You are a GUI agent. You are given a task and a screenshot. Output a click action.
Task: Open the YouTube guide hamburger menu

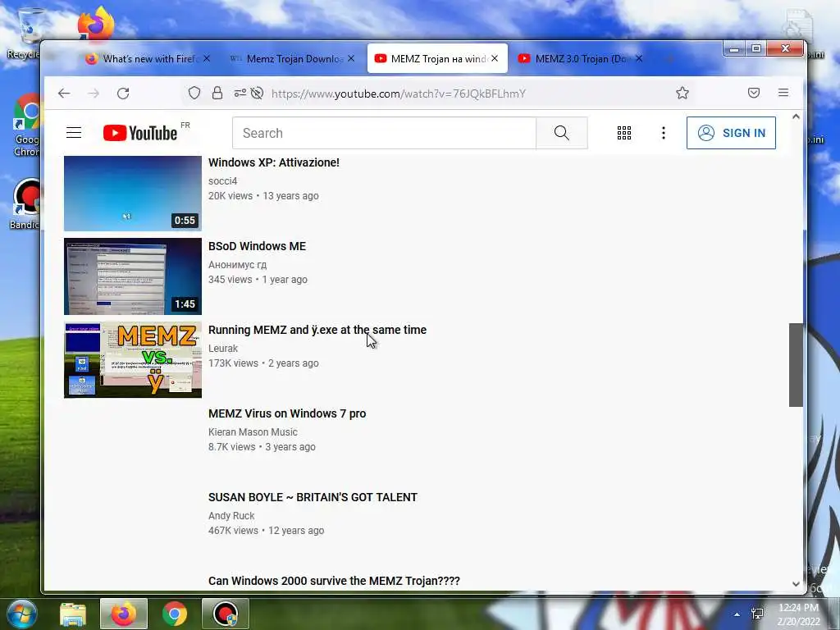(x=74, y=133)
